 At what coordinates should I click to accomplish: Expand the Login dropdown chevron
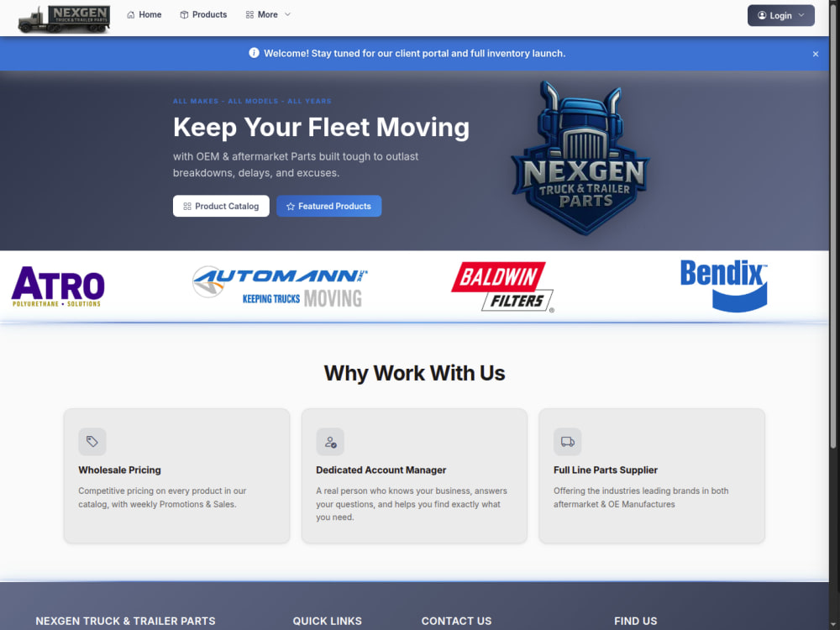(x=801, y=15)
